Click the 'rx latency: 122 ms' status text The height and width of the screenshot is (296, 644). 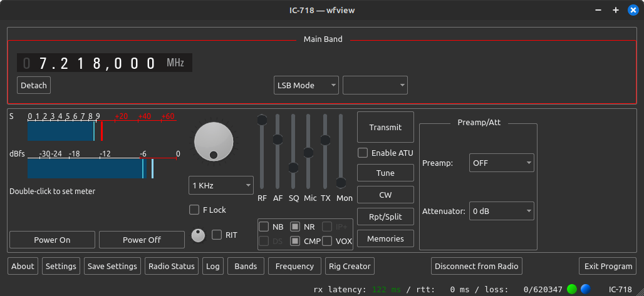click(x=357, y=290)
